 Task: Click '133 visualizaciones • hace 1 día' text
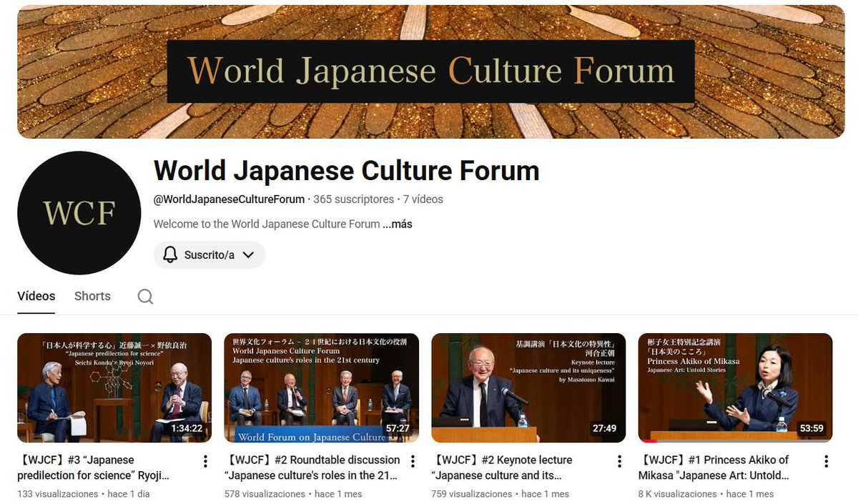84,494
